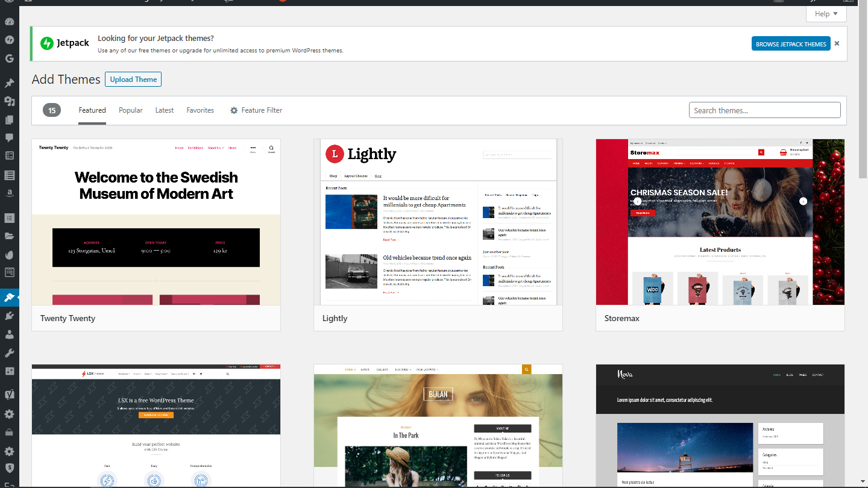Open the Bulan theme preview thumbnail

[438, 426]
